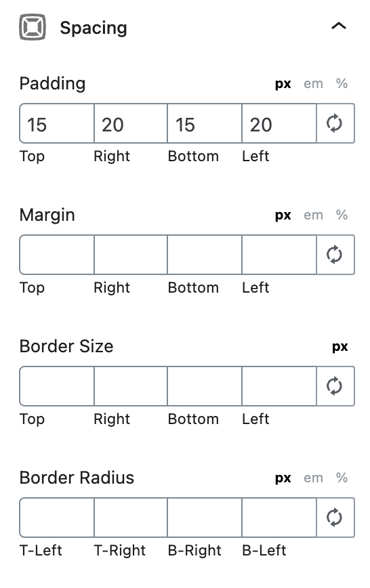Collapse the Spacing section chevron

(x=338, y=26)
